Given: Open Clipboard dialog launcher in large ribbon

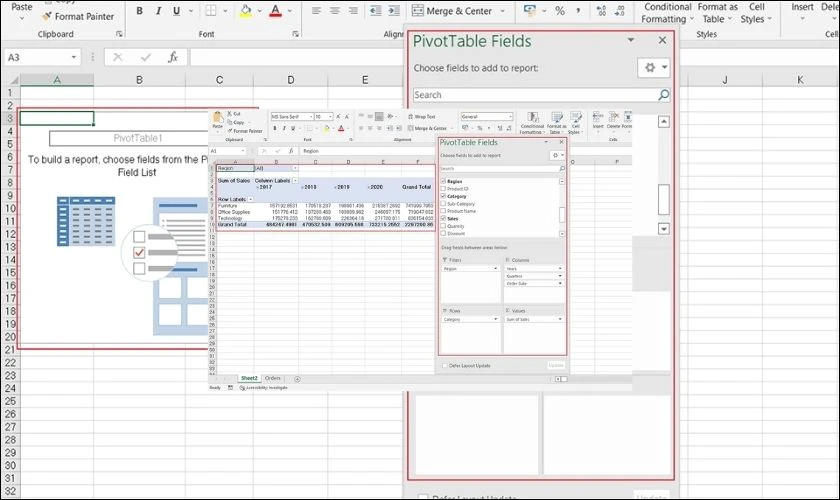Looking at the screenshot, I should 119,34.
